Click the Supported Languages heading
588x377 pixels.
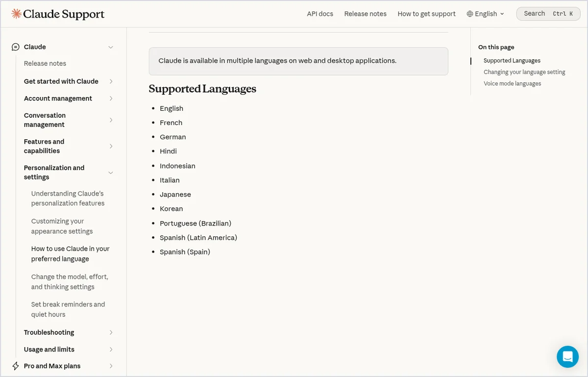coord(202,89)
